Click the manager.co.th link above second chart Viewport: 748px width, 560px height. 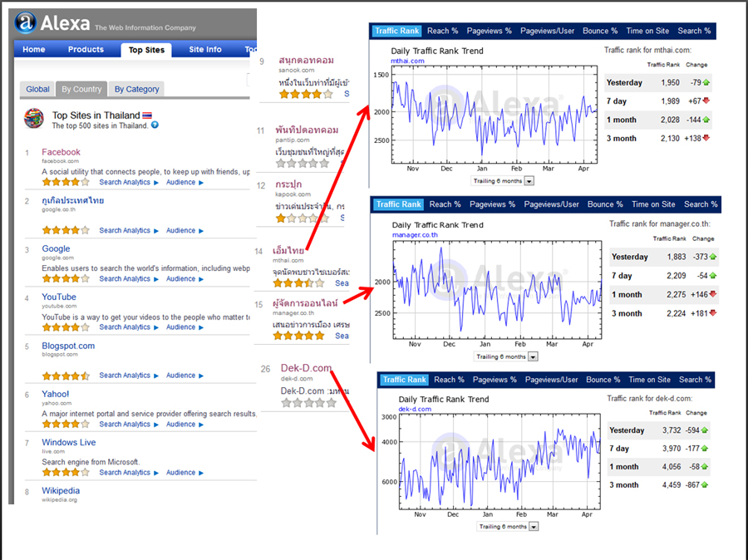[415, 234]
